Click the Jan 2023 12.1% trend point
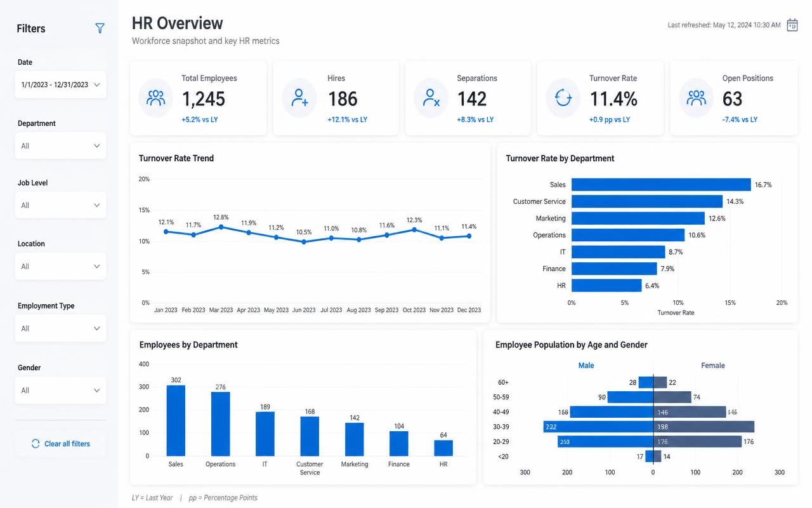This screenshot has width=812, height=508. click(x=166, y=232)
